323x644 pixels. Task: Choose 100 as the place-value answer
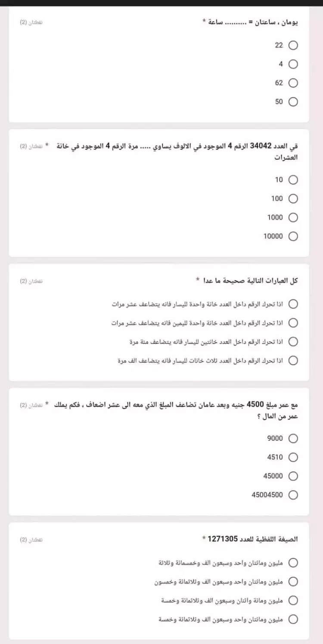(x=293, y=198)
